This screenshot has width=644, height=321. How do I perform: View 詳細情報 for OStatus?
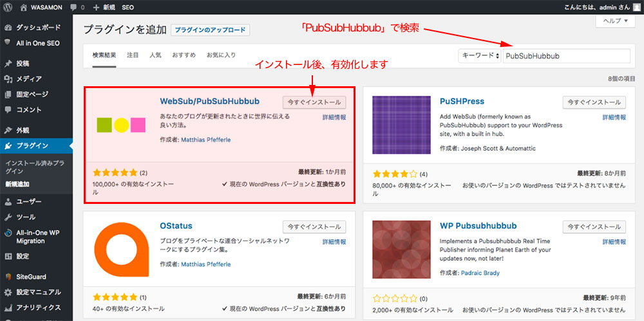pyautogui.click(x=334, y=242)
